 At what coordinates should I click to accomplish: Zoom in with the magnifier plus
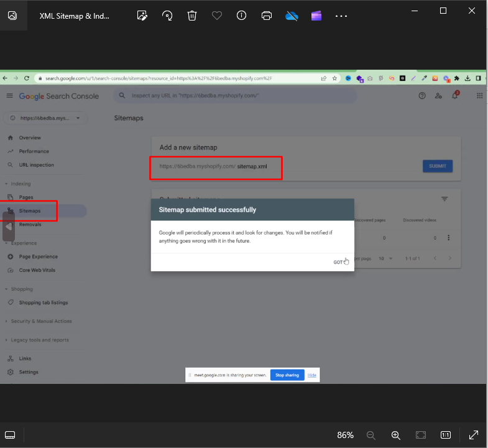395,435
